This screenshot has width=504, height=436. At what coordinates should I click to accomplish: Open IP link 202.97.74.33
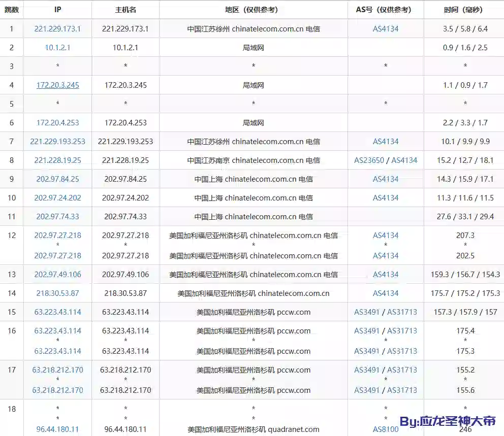[57, 216]
